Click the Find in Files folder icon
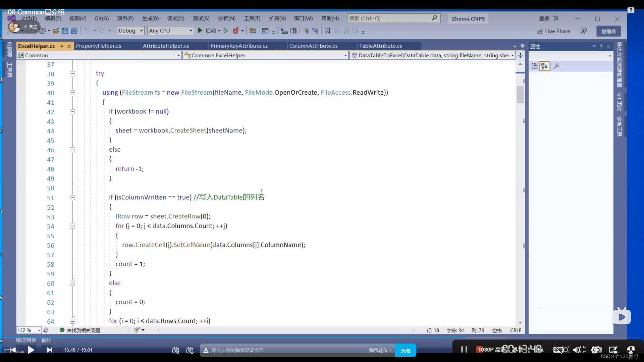 coord(253,31)
